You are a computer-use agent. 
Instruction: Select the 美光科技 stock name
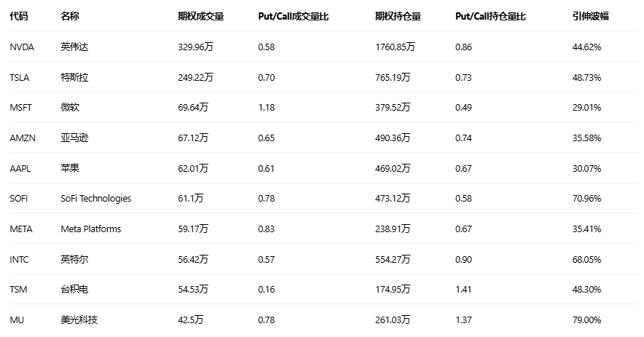pos(79,320)
